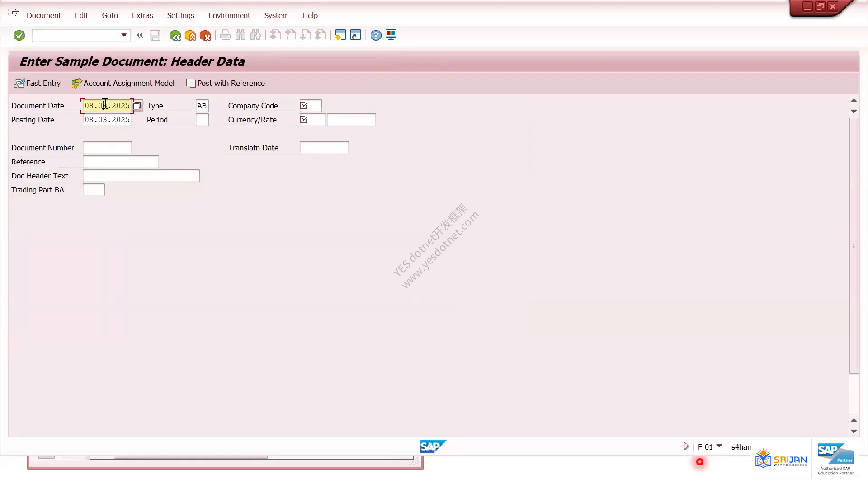This screenshot has height=488, width=868.
Task: Click the Create New Session icon
Action: (340, 35)
